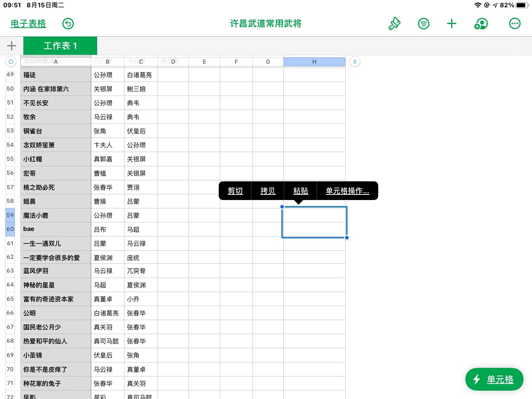The image size is (532, 399).
Task: Tap the document title 许昌武道常用武将
Action: (x=266, y=24)
